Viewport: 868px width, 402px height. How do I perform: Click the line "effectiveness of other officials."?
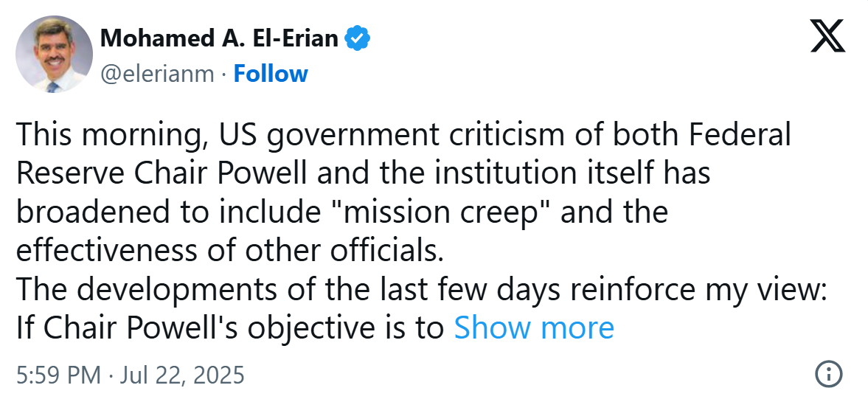[x=229, y=251]
